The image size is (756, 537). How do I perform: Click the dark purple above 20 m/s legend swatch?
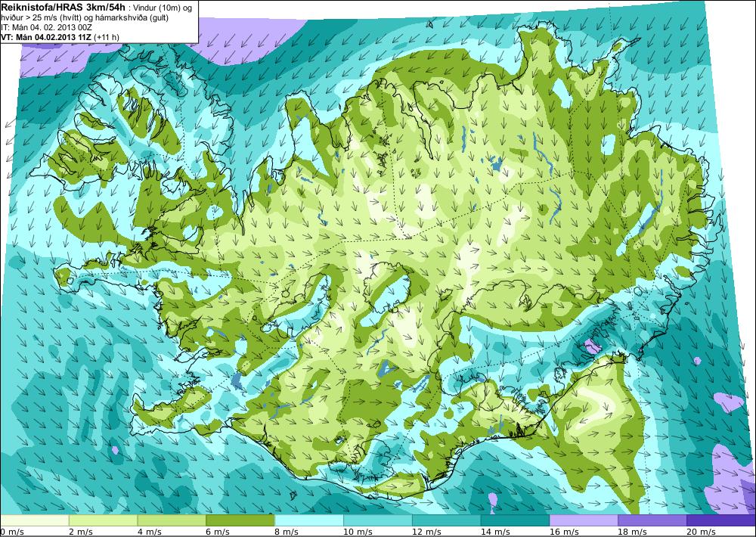point(721,520)
